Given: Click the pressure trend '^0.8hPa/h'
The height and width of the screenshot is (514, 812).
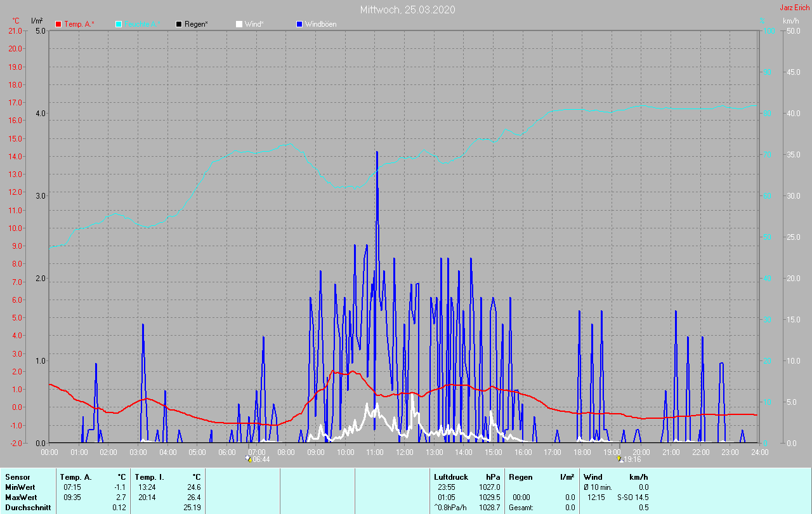Looking at the screenshot, I should [x=451, y=508].
